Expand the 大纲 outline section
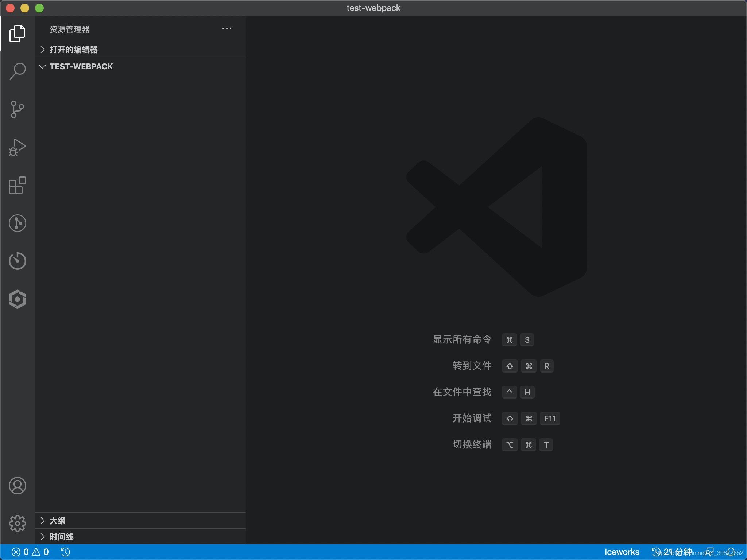 pyautogui.click(x=140, y=521)
